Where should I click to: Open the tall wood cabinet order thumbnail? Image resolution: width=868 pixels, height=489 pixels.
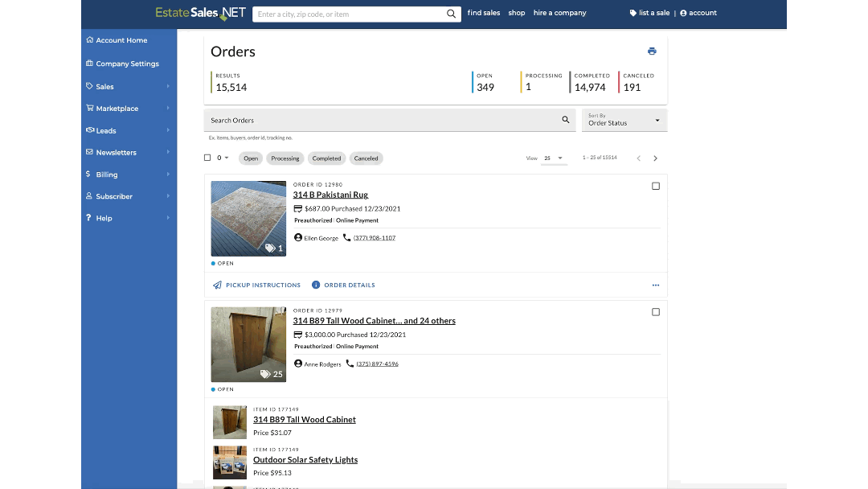[248, 344]
